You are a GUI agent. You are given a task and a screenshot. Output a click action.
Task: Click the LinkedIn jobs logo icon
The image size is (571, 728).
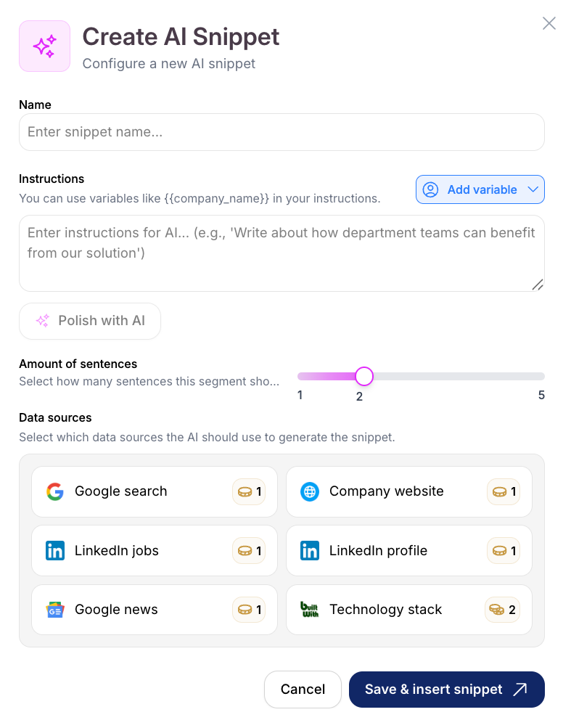(55, 551)
